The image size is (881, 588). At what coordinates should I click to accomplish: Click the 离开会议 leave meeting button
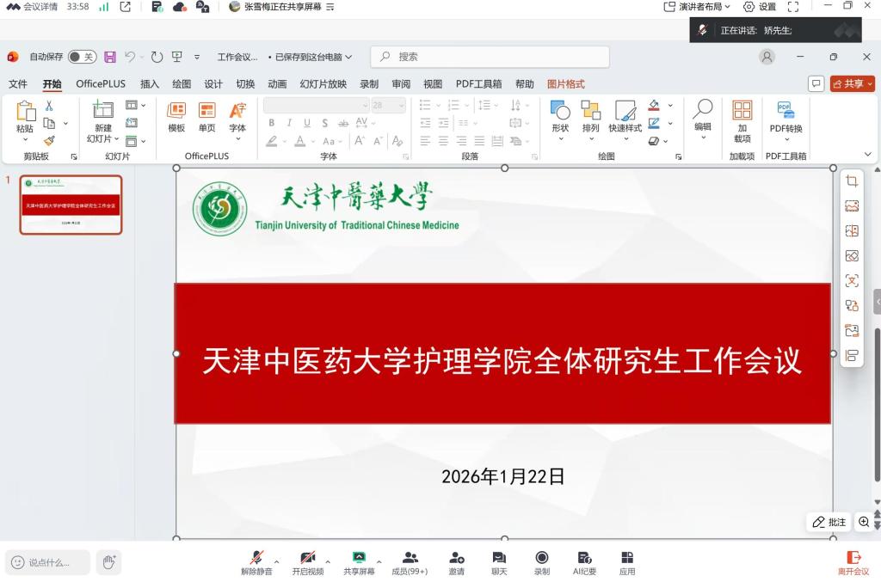(x=853, y=563)
